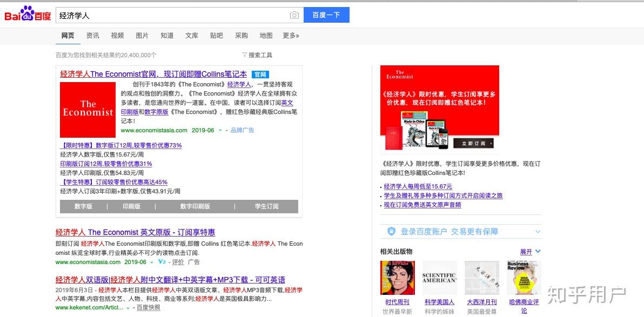Click The Economist red logo in top result
This screenshot has width=644, height=317.
coord(88,110)
